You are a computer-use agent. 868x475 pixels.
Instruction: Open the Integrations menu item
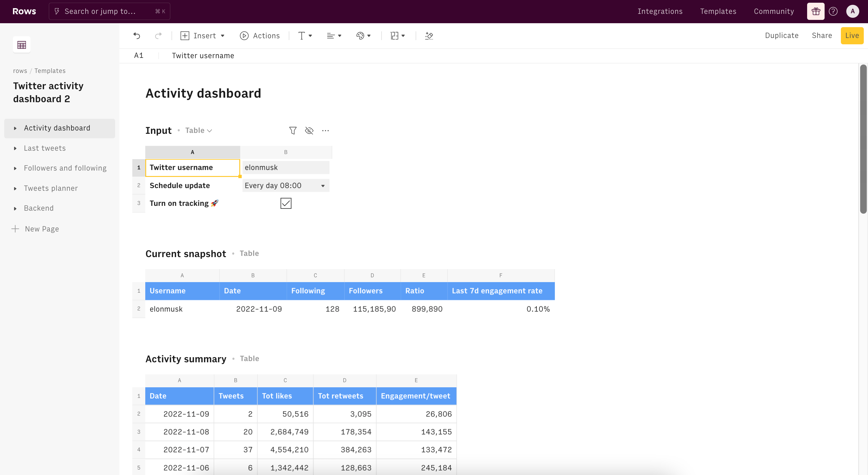[x=660, y=11]
